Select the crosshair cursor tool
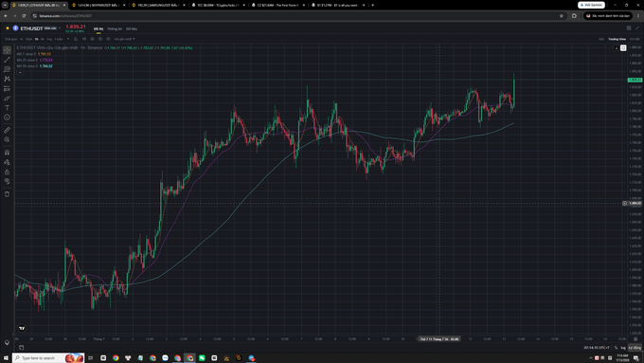This screenshot has width=644, height=363. pyautogui.click(x=7, y=50)
